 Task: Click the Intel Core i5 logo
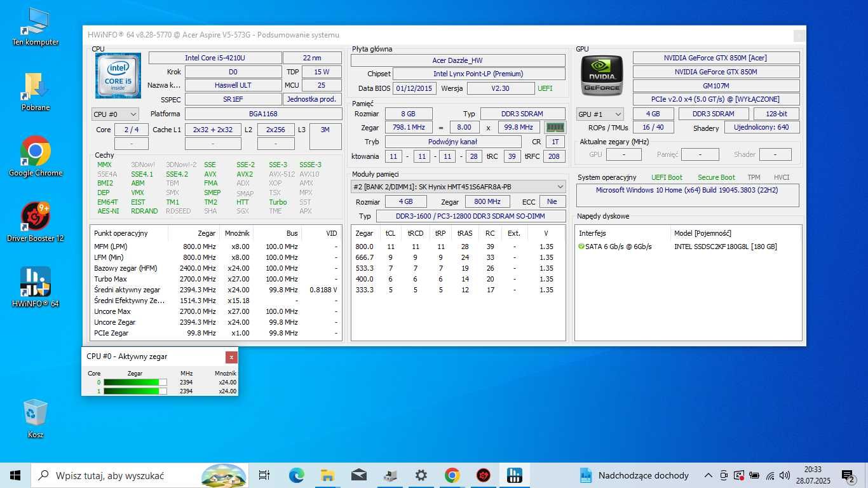118,76
